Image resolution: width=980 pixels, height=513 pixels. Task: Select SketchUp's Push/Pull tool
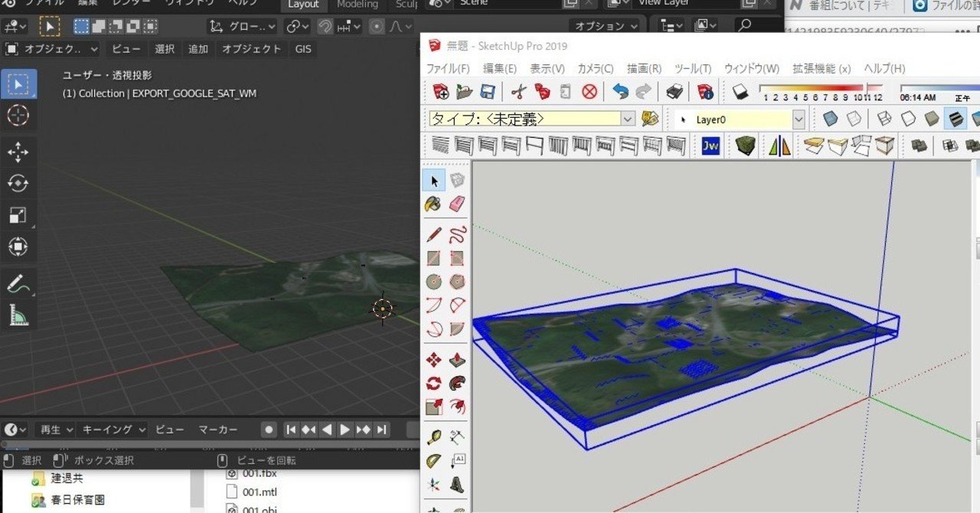point(457,360)
